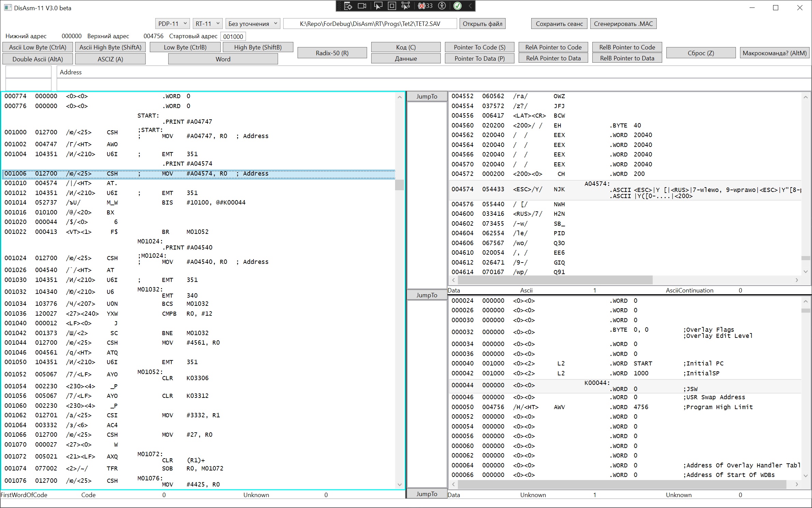
Task: Click in the 'Стартовый адрес' field with 001000
Action: click(x=233, y=36)
